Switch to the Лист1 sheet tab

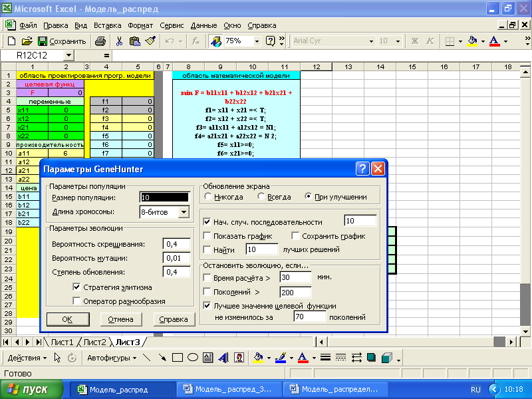point(62,342)
